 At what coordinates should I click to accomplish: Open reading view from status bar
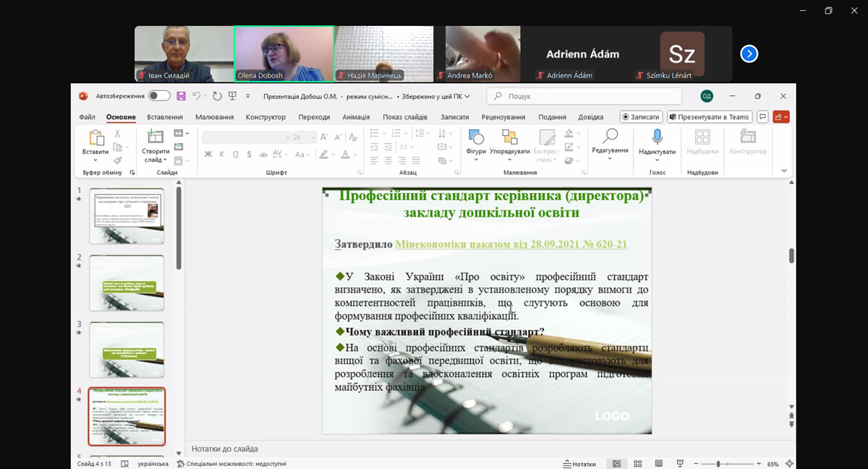pyautogui.click(x=659, y=464)
